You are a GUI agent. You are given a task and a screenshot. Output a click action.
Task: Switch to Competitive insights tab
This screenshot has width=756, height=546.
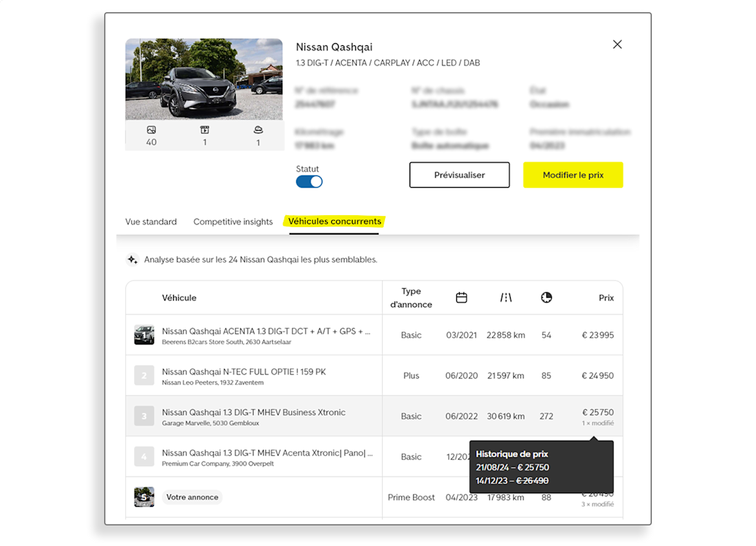(233, 221)
